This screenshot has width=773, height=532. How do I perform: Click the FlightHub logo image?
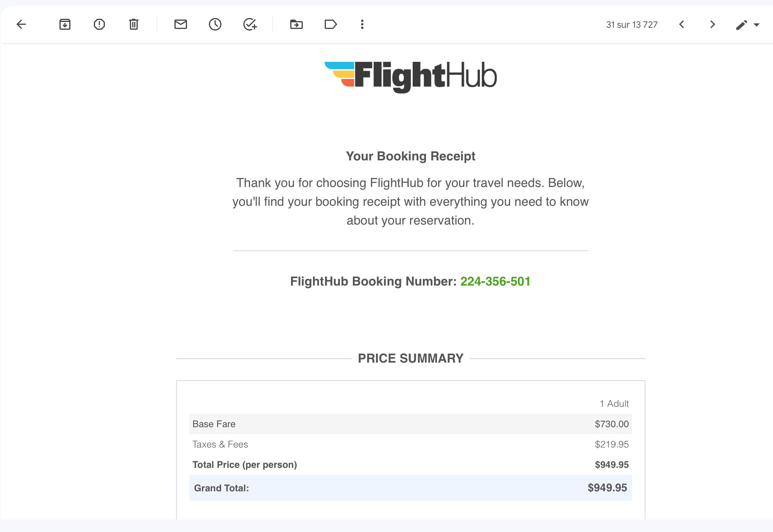[410, 77]
